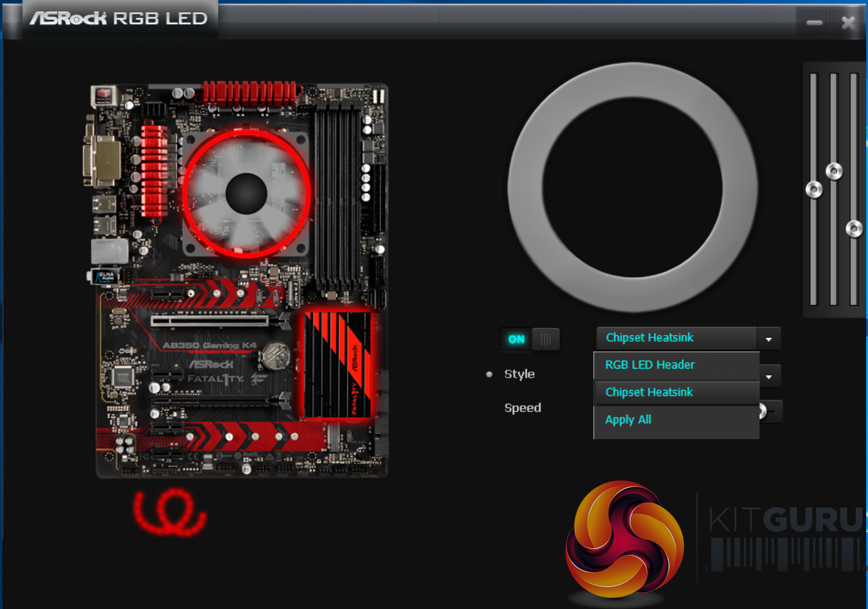Choose Chipset Heatsink in the open dropdown list
This screenshot has height=609, width=868.
(676, 392)
